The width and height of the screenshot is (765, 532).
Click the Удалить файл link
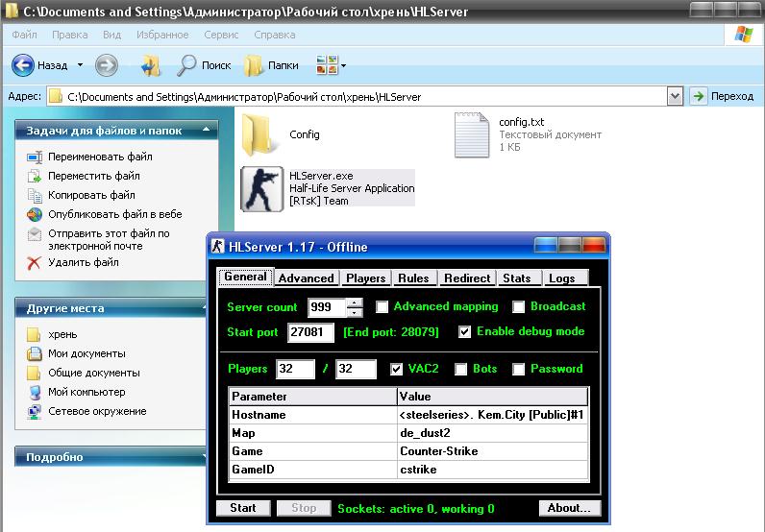[84, 263]
